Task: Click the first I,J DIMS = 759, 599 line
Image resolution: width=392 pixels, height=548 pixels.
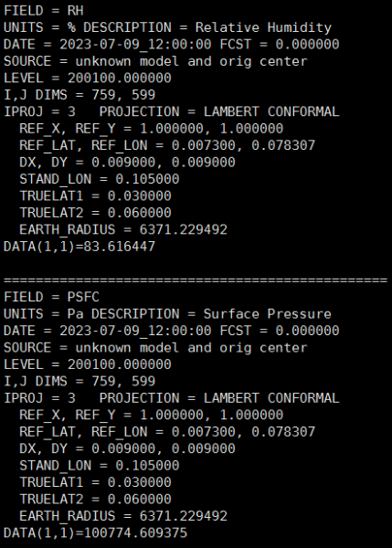Action: coord(79,95)
